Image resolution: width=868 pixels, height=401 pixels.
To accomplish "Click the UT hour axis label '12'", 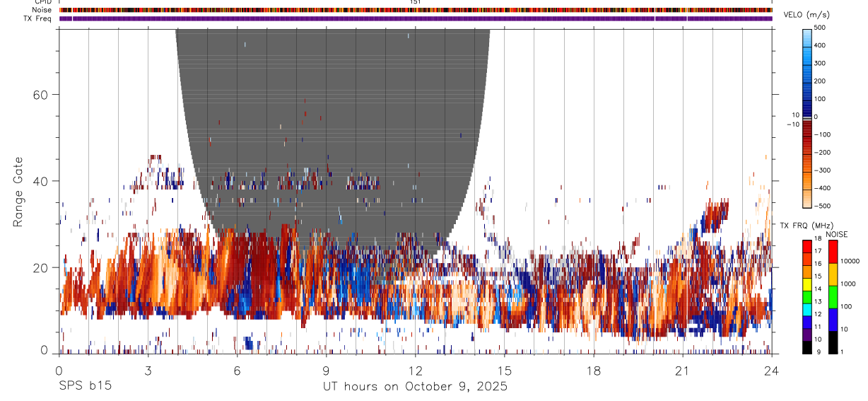I will pos(415,371).
